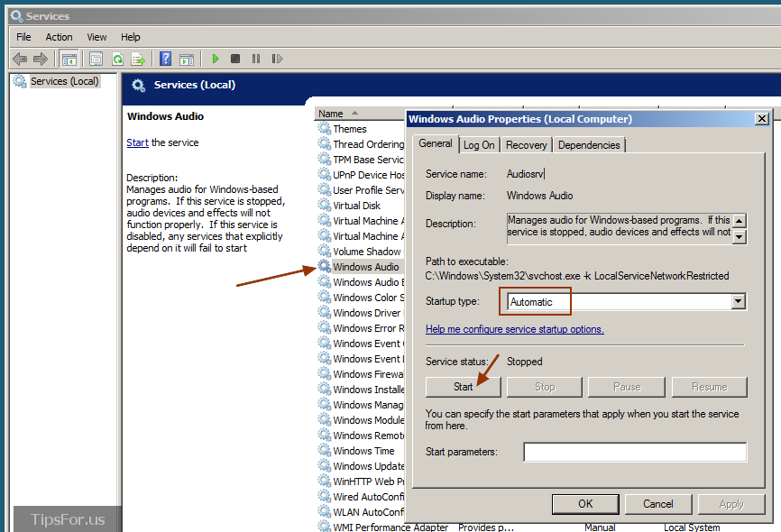Click the Apply button

731,504
